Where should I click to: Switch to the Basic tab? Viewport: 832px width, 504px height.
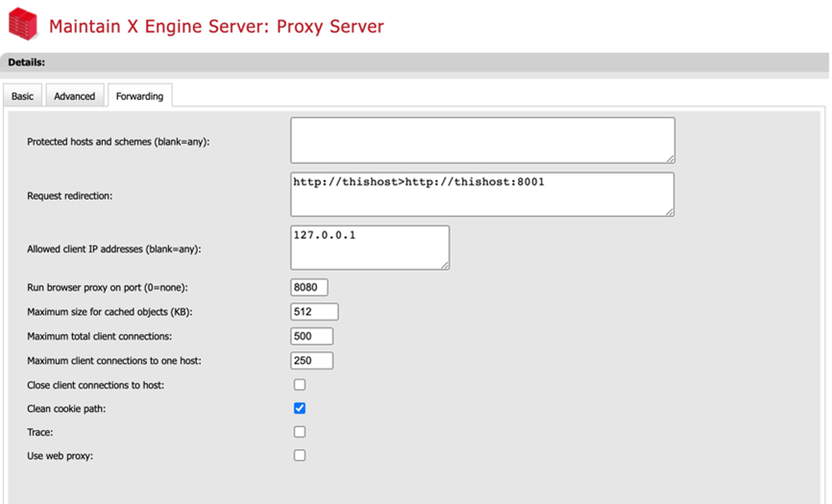pyautogui.click(x=22, y=96)
